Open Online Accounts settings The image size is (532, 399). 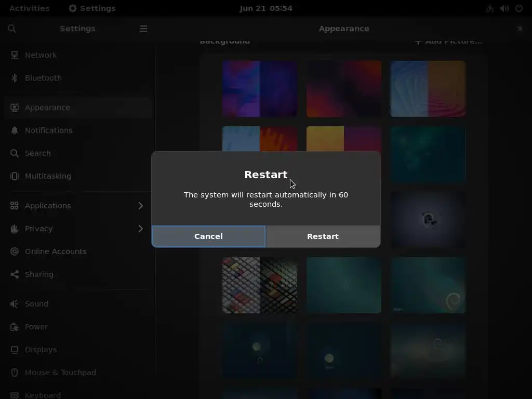click(78, 251)
